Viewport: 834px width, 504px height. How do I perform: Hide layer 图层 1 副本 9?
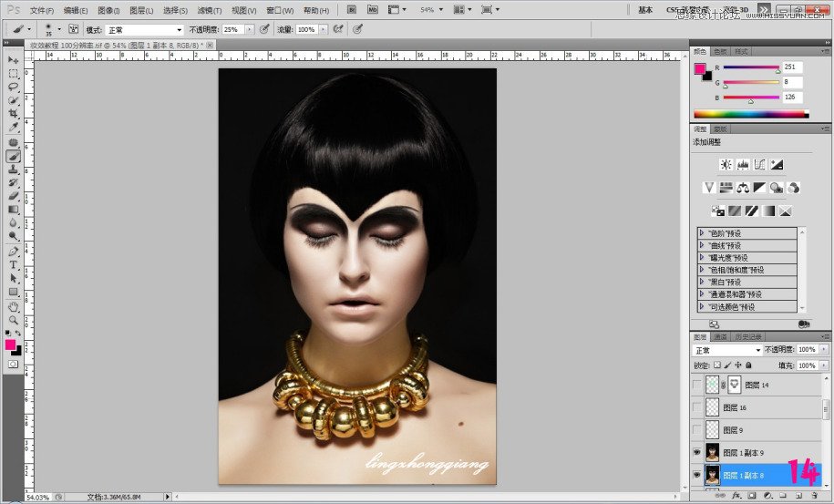click(698, 452)
